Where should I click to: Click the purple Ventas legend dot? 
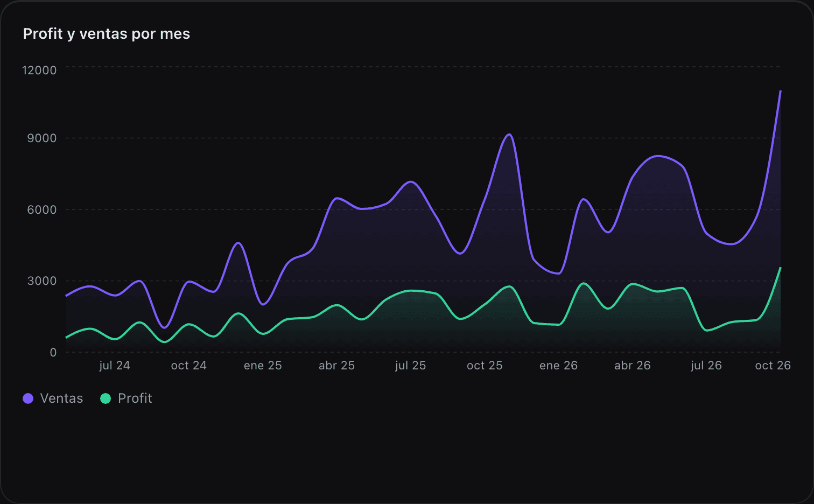[x=28, y=398]
